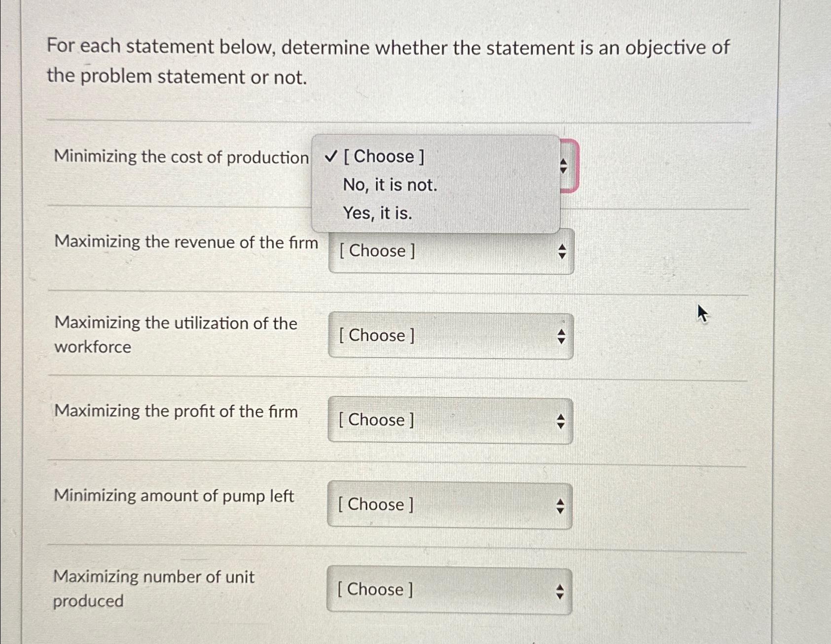This screenshot has width=831, height=644.
Task: Click the statement text "Maximizing the profit of the firm"
Action: point(175,411)
